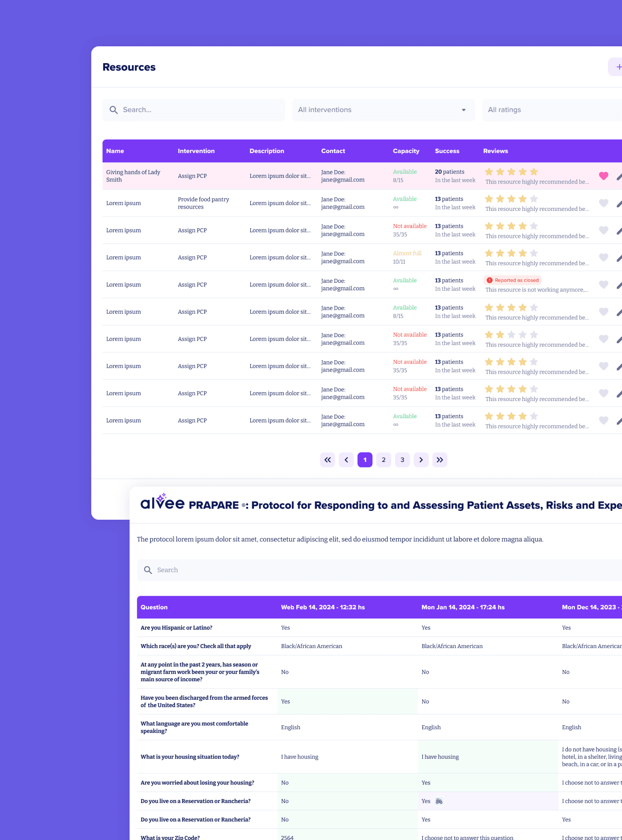This screenshot has width=622, height=840.
Task: Click the Description column header
Action: coord(267,151)
